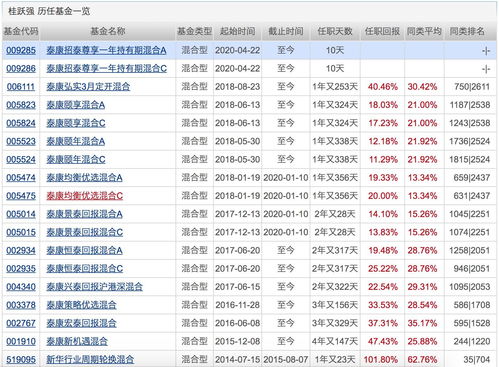
Task: Click the 截止时间 column header
Action: coord(286,32)
